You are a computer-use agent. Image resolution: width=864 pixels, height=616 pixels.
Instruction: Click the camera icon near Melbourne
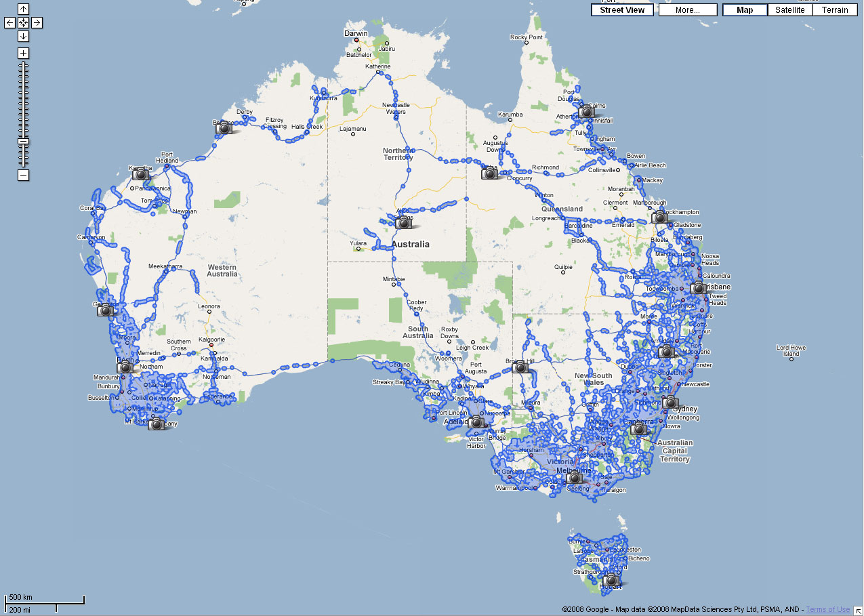574,478
